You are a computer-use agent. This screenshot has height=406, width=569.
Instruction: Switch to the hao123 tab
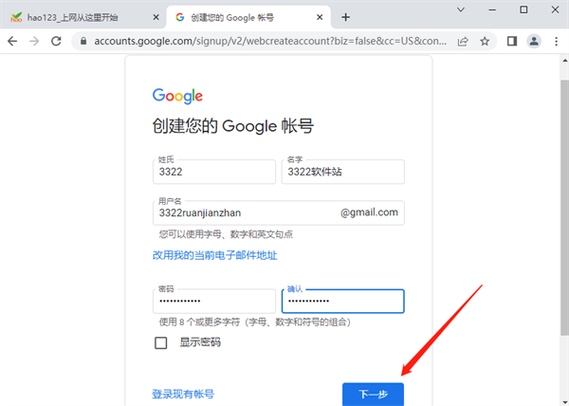83,17
